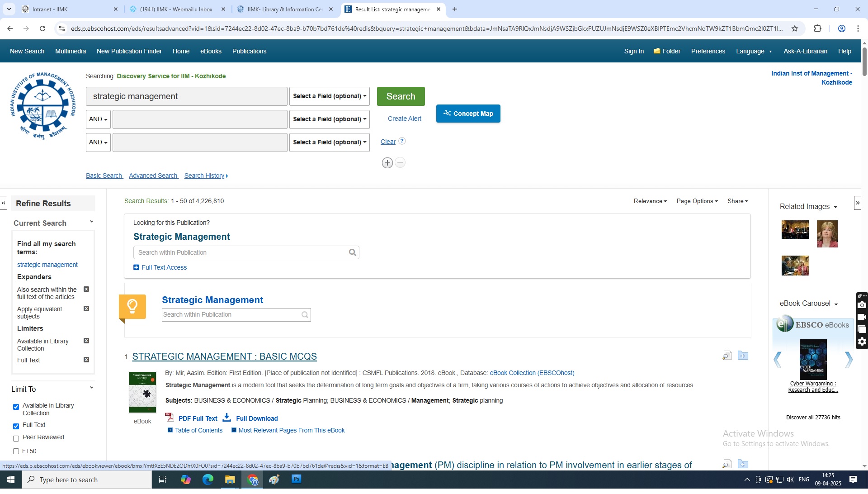Image resolution: width=868 pixels, height=494 pixels.
Task: Collapse the Refine Results sidebar arrow
Action: [x=4, y=203]
